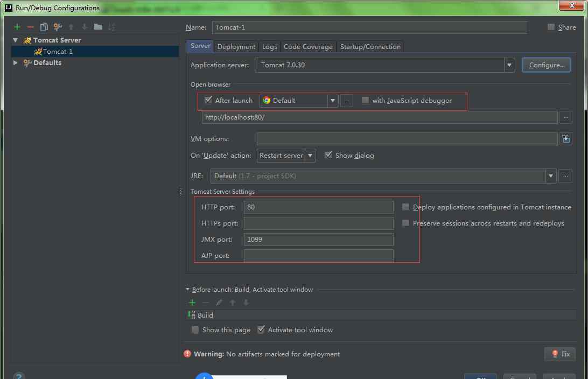Click the red warning icon
This screenshot has height=379, width=588.
(x=187, y=354)
